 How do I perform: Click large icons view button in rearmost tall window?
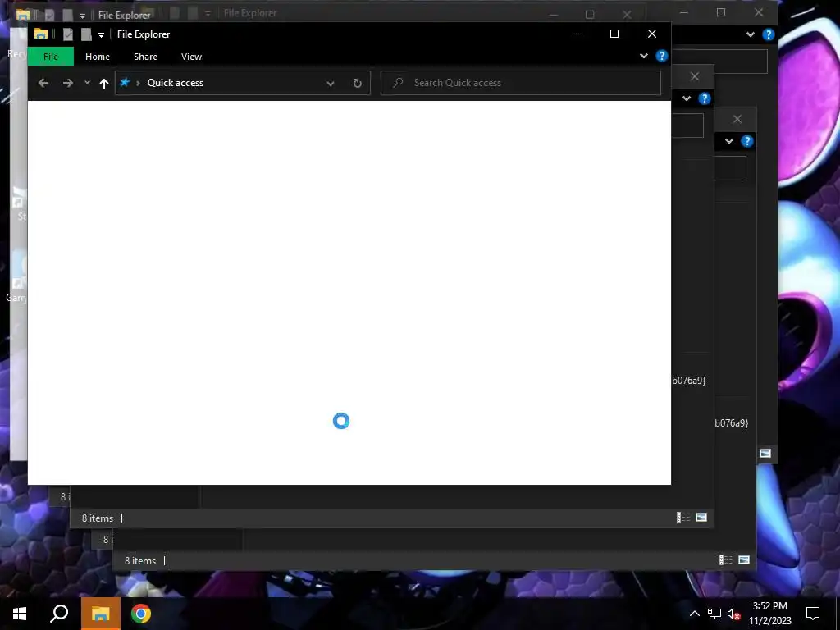coord(765,453)
